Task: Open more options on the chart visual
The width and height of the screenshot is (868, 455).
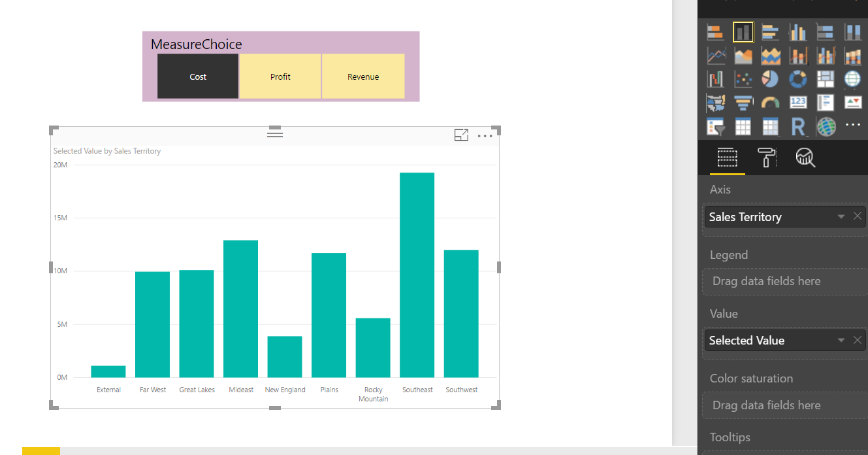Action: pyautogui.click(x=485, y=136)
